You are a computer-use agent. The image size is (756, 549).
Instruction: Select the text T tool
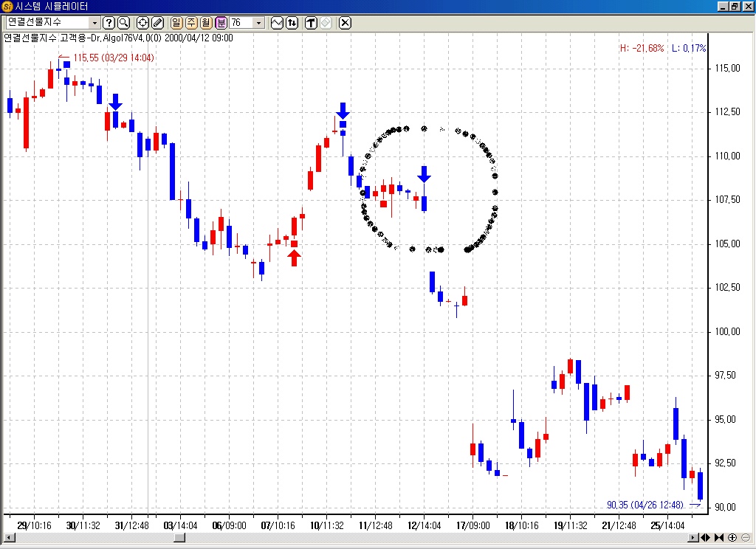(311, 23)
